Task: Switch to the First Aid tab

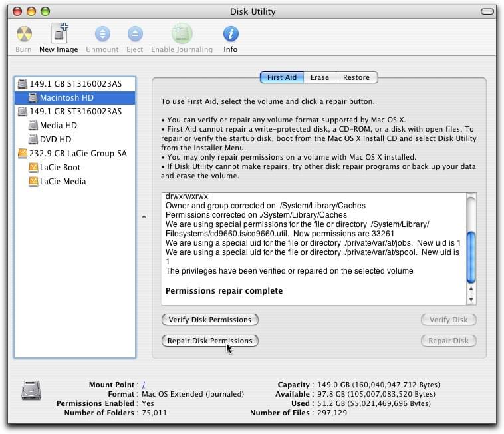Action: click(x=282, y=77)
